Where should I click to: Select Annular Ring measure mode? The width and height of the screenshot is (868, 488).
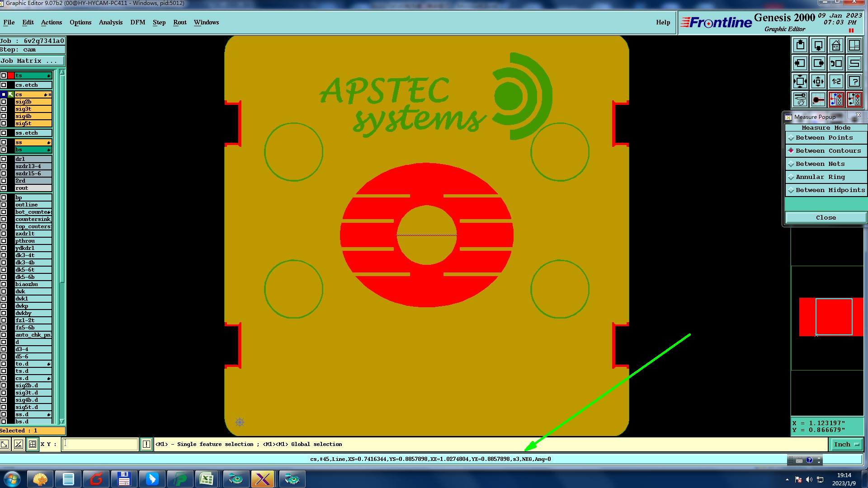(x=826, y=177)
